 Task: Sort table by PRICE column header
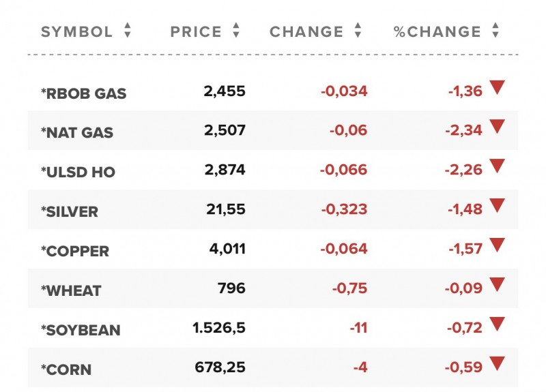pos(196,31)
